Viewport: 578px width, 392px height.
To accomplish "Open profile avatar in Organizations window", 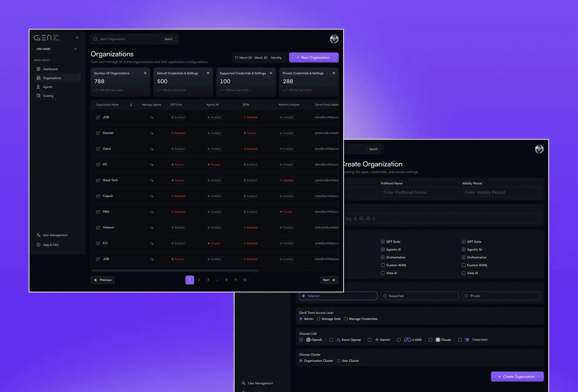I will click(x=334, y=39).
